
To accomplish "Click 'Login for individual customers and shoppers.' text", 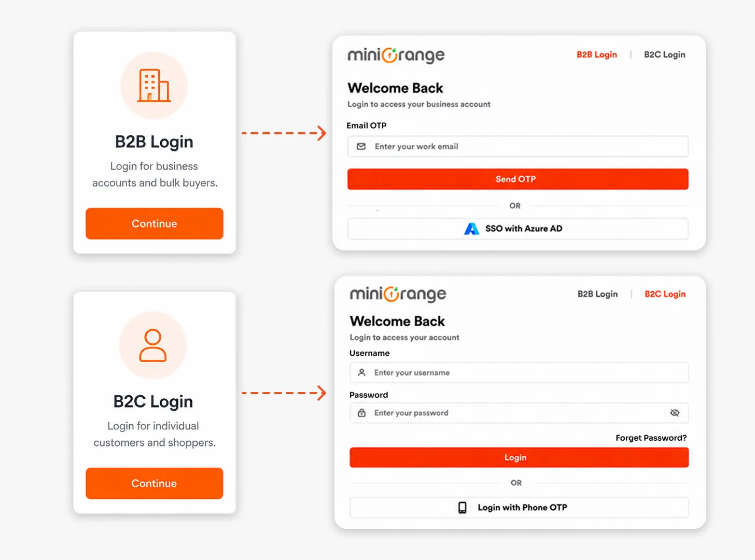I will (x=154, y=435).
